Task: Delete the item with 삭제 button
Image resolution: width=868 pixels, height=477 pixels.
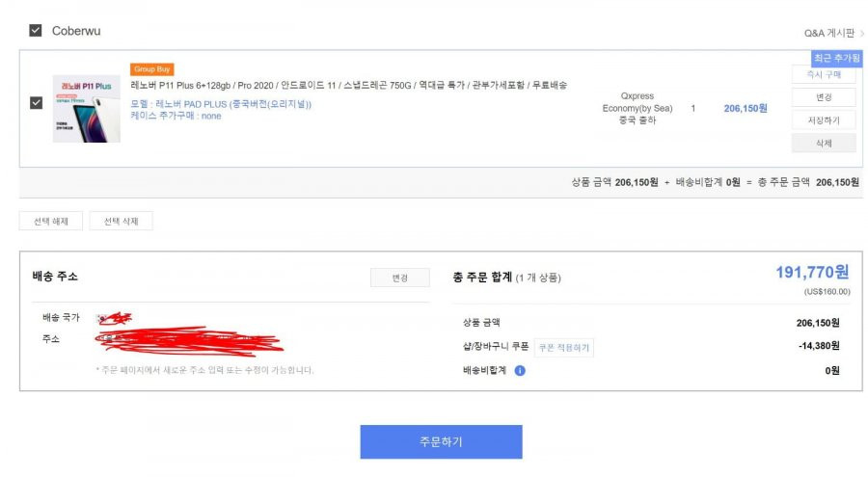Action: [824, 144]
